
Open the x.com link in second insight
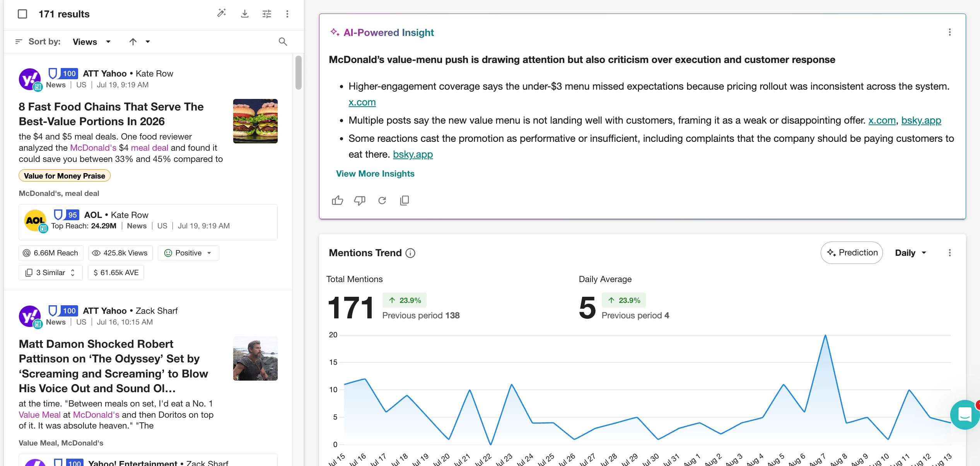coord(882,121)
